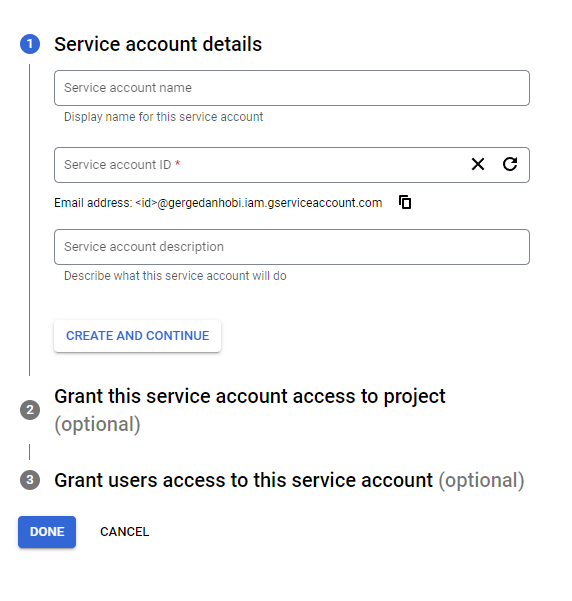Finish by clicking the DONE button
This screenshot has width=572, height=601.
(47, 532)
